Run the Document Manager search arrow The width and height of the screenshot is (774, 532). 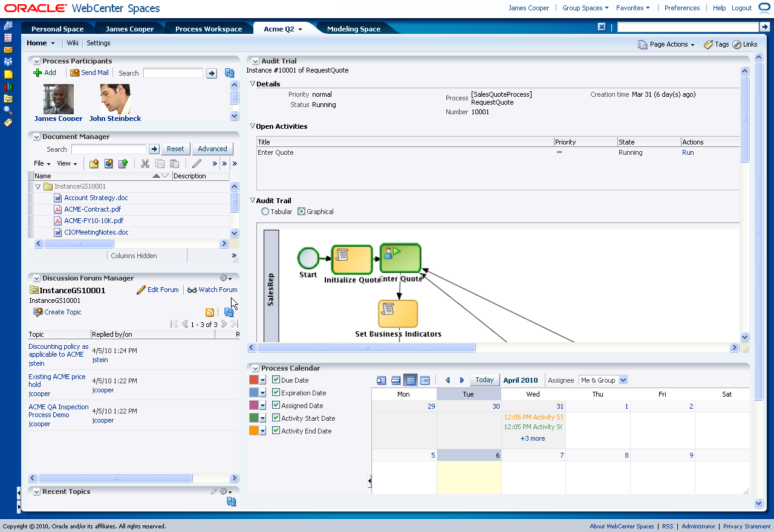tap(154, 149)
